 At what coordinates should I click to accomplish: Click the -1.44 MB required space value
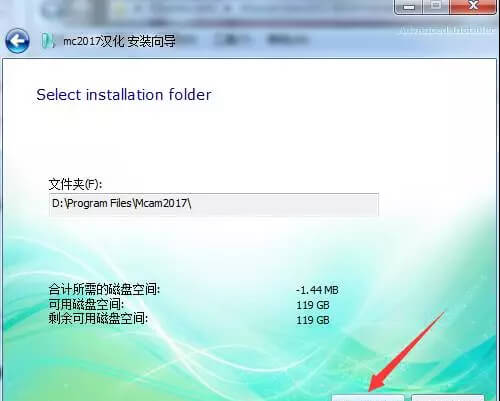coord(317,290)
